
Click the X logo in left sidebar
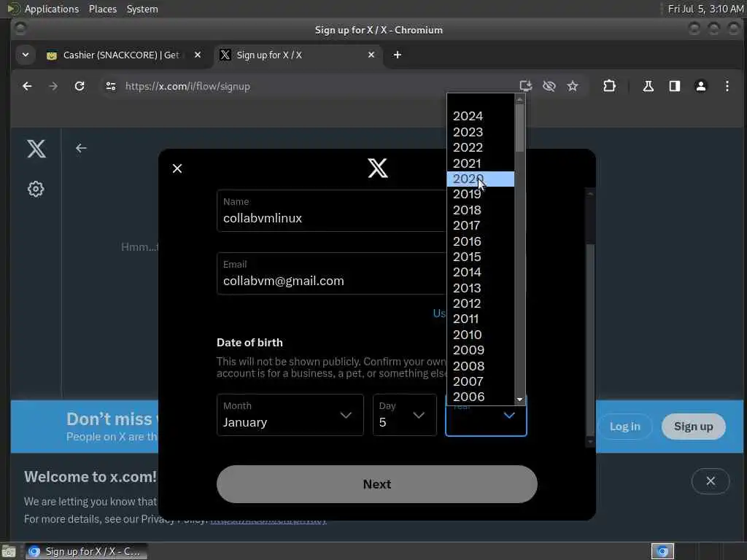[x=36, y=149]
